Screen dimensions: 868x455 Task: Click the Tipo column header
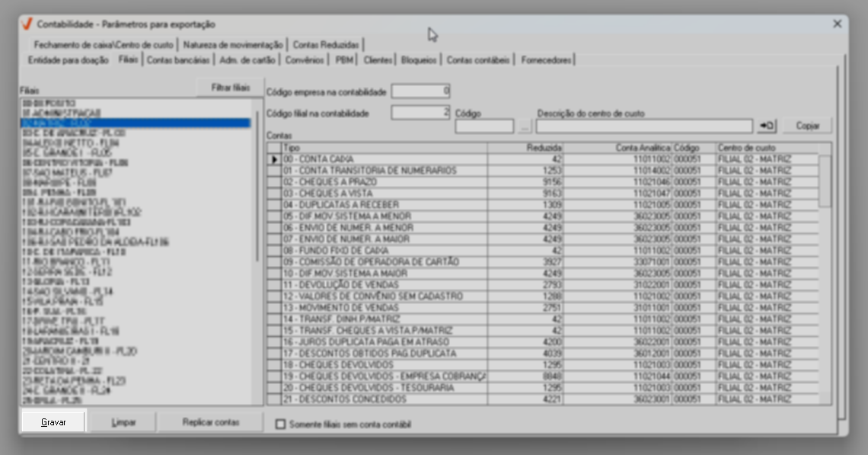click(x=385, y=148)
